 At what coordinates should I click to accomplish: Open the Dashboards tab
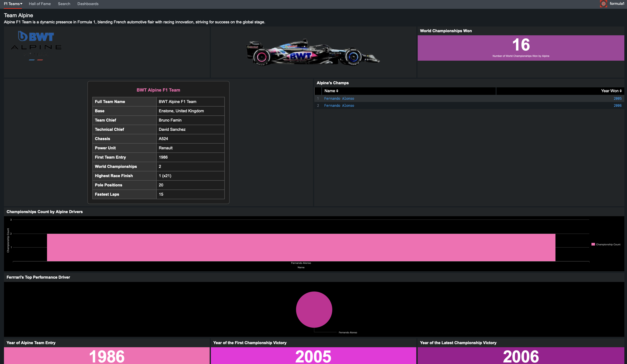[x=88, y=4]
